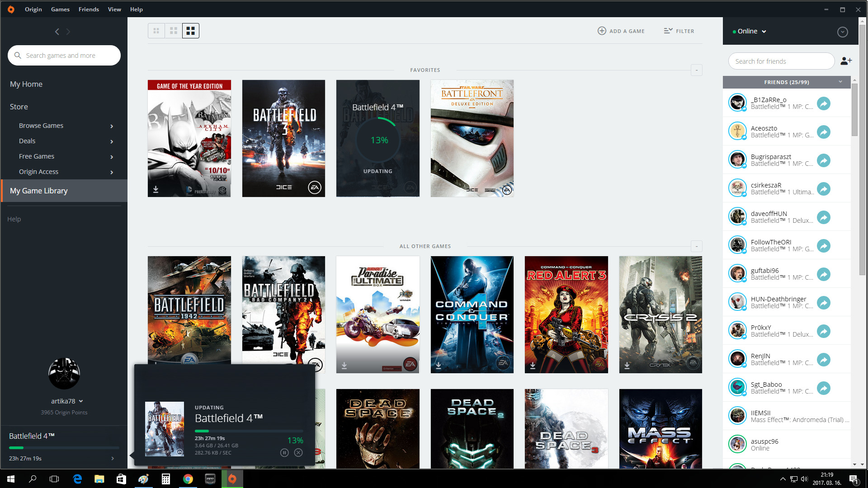The width and height of the screenshot is (868, 488).
Task: Join _B1ZaRRe_o's game via arrow icon
Action: point(824,103)
